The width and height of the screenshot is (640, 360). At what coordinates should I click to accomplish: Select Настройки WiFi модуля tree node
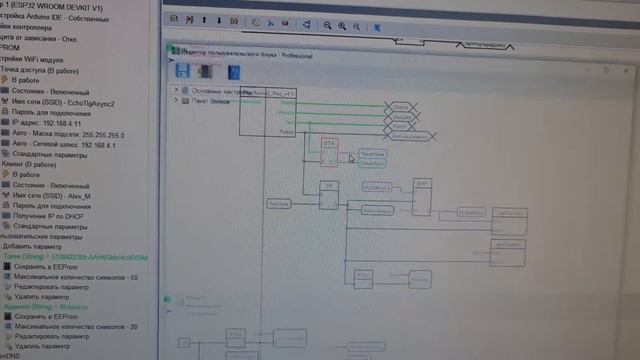tap(31, 59)
